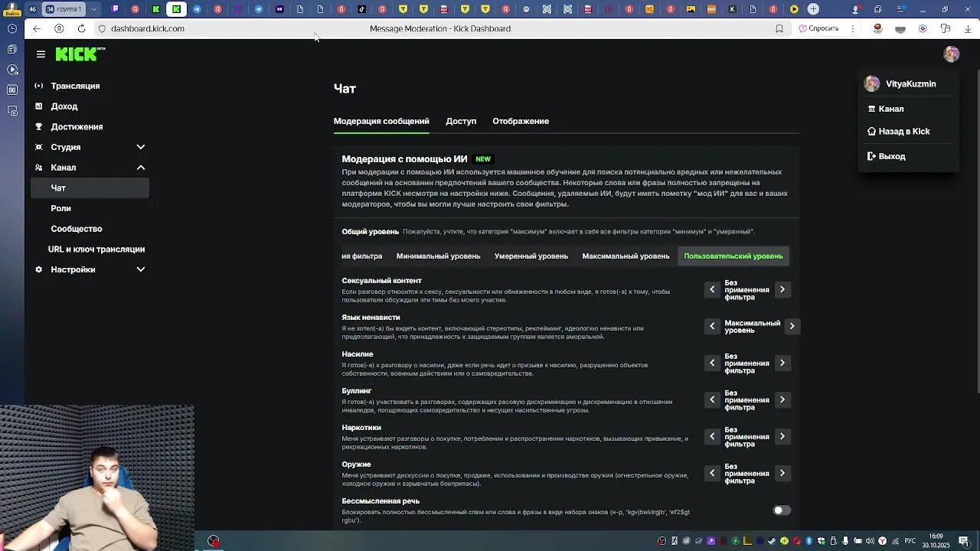Switch to the Модерация сообщений tab
The width and height of the screenshot is (980, 551).
pyautogui.click(x=381, y=121)
